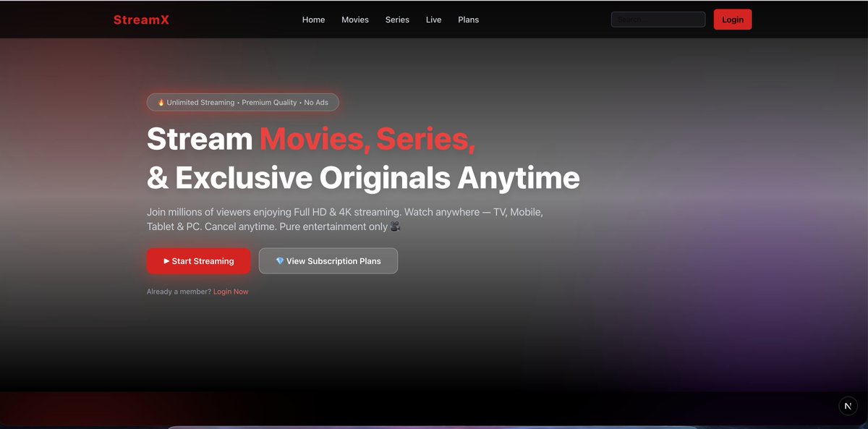Go to the Movies section
This screenshot has width=868, height=429.
click(x=355, y=20)
